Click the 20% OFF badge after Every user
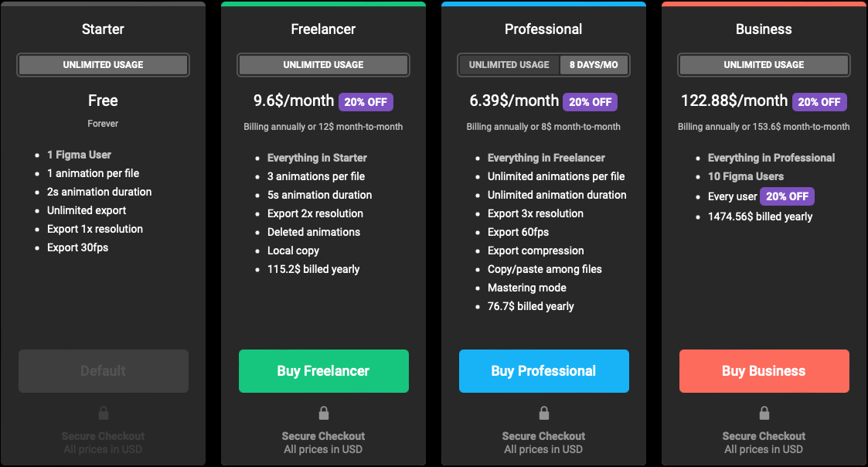This screenshot has height=467, width=868. click(787, 196)
